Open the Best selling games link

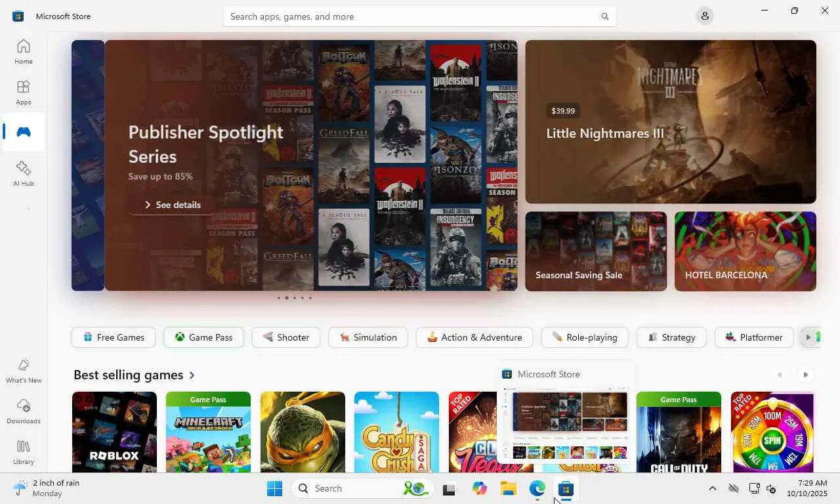[x=135, y=375]
